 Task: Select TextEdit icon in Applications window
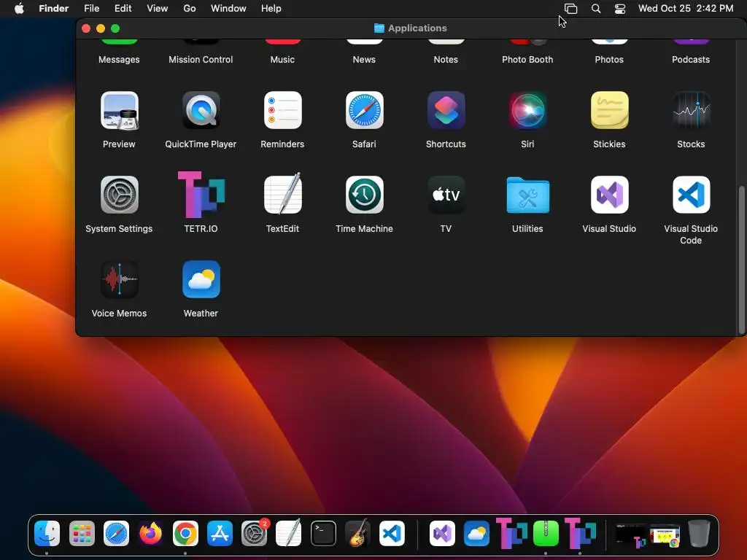tap(282, 193)
